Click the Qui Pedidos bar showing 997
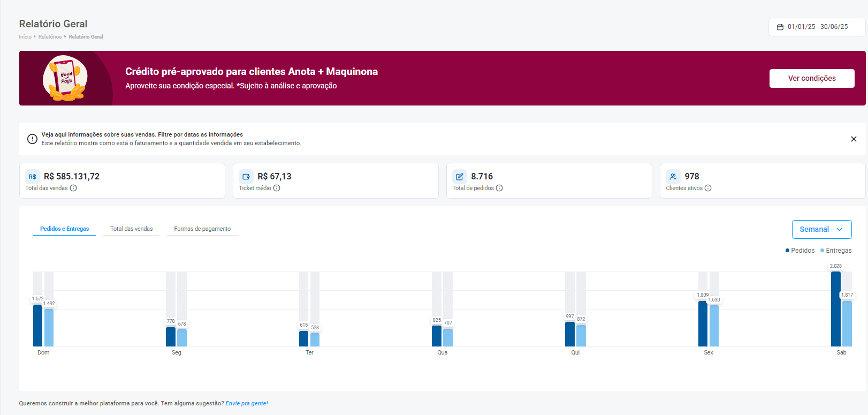 (570, 334)
